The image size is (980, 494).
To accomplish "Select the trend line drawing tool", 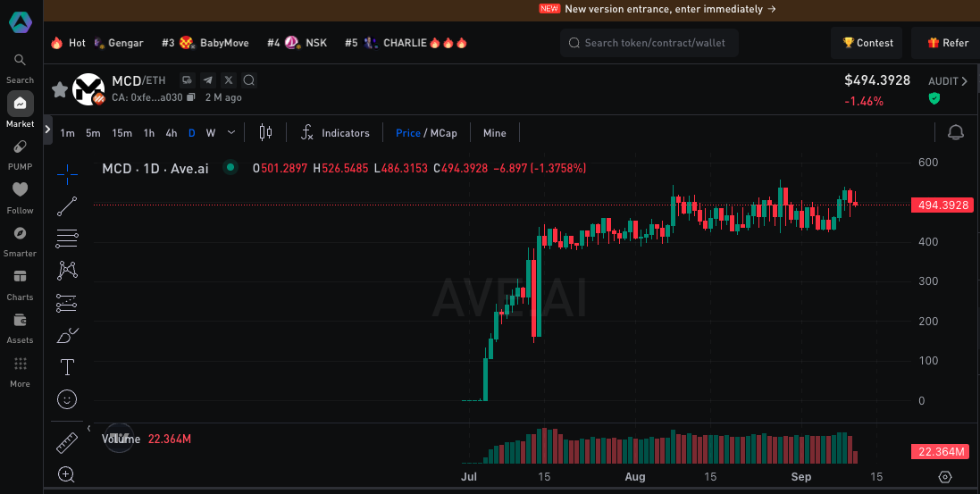I will click(67, 206).
